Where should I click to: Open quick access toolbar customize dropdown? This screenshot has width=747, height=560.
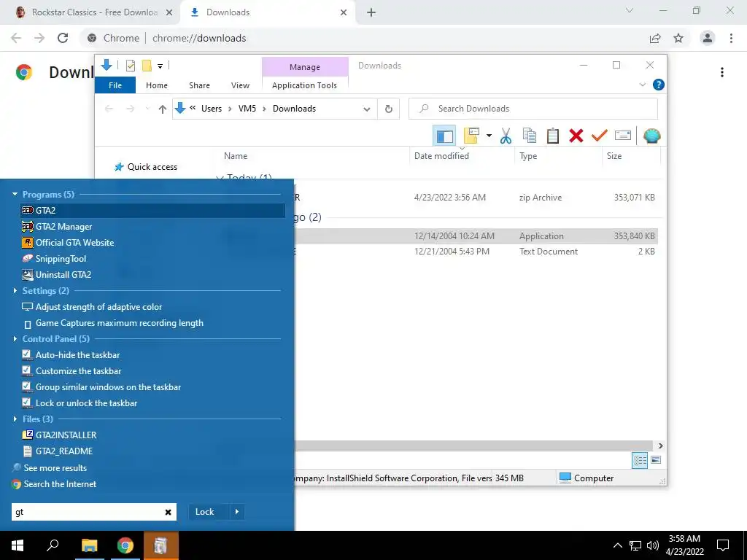tap(160, 66)
